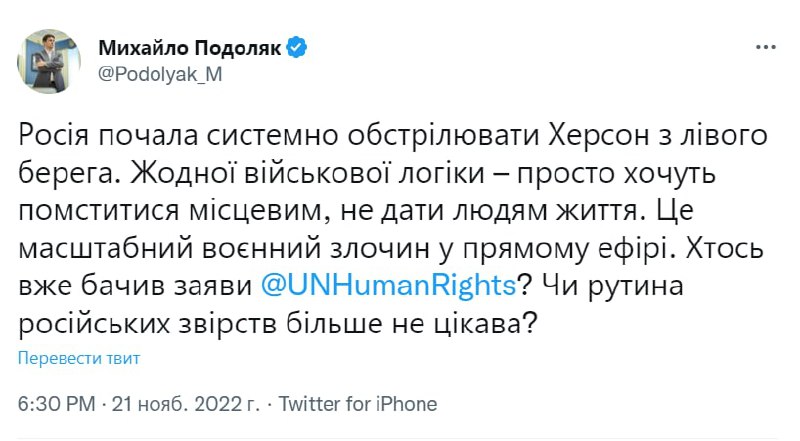Click the display name Михайло Подоляк
This screenshot has height=441, width=800.
[x=190, y=47]
